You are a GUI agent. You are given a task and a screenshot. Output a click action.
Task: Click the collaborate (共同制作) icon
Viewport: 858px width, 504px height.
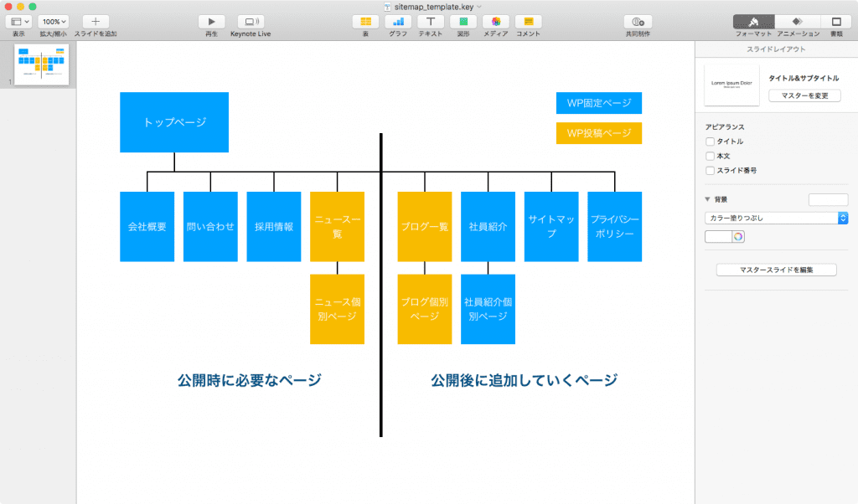click(638, 21)
